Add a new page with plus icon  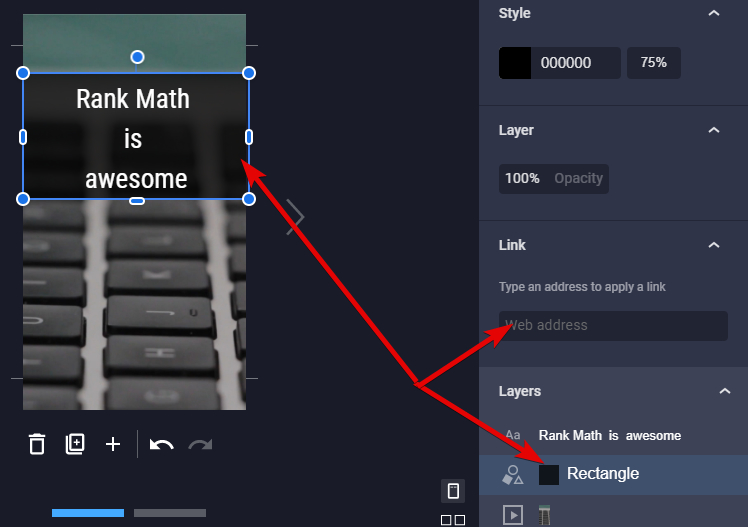(x=113, y=444)
